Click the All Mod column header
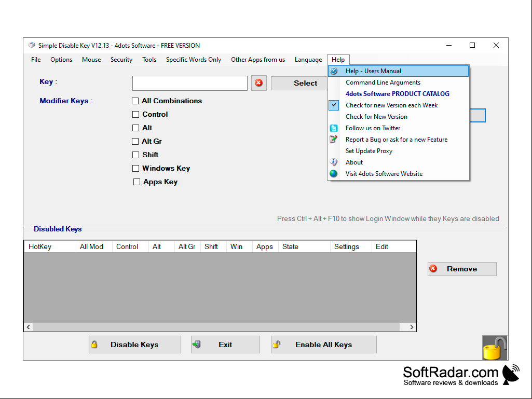The width and height of the screenshot is (532, 399). click(94, 246)
